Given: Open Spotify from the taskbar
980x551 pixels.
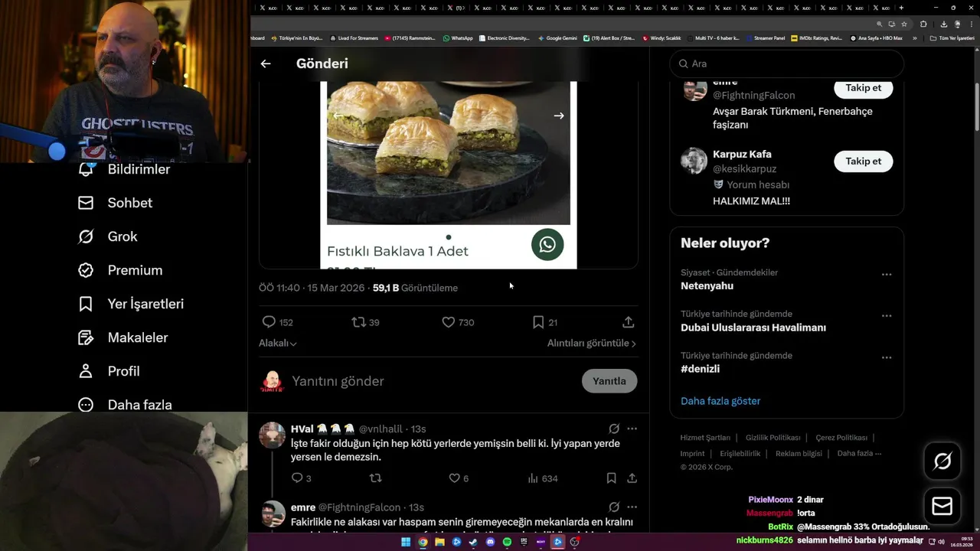Looking at the screenshot, I should click(507, 542).
